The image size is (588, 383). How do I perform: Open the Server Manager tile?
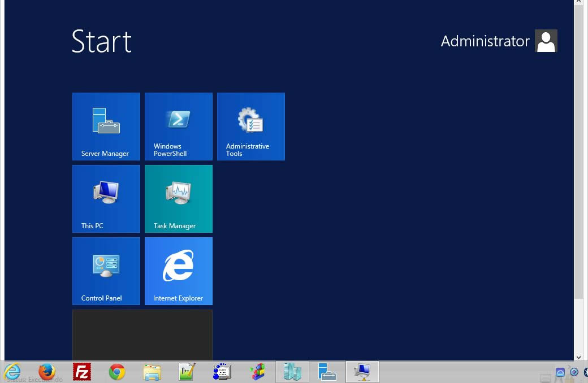point(106,126)
